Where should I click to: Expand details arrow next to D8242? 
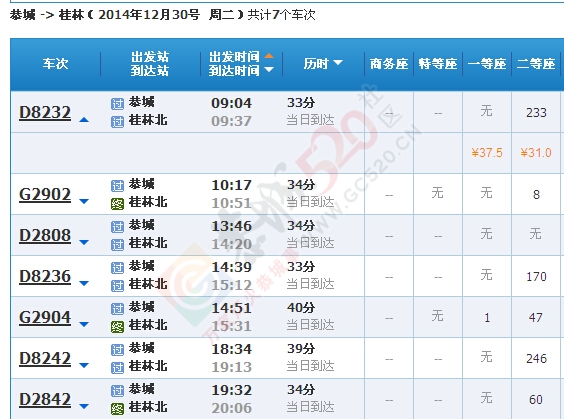point(84,365)
